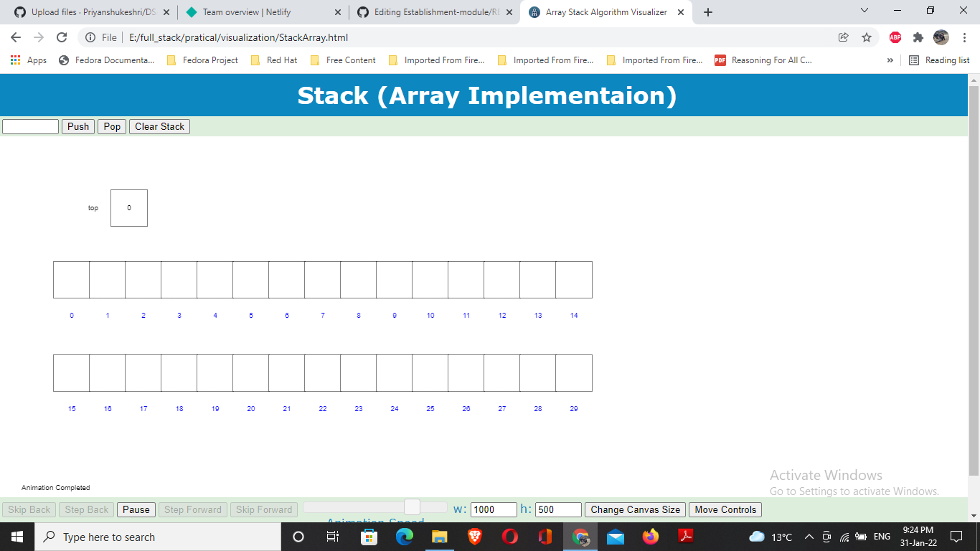Click the Animation Completed status text

[56, 488]
